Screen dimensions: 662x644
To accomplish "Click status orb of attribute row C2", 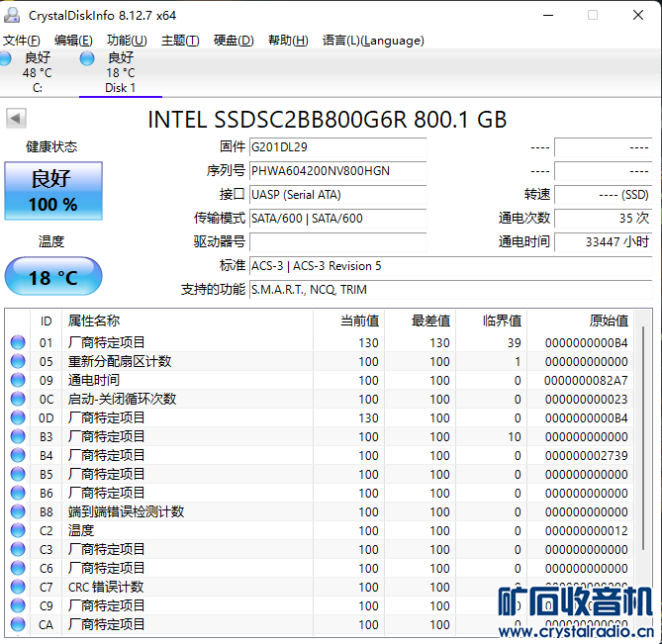I will (x=18, y=530).
